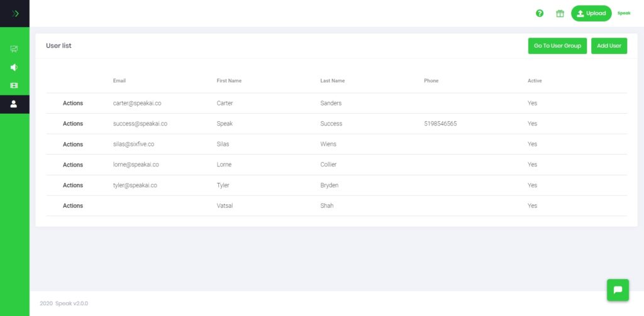The width and height of the screenshot is (644, 316).
Task: Select the users person icon in sidebar
Action: coord(14,104)
